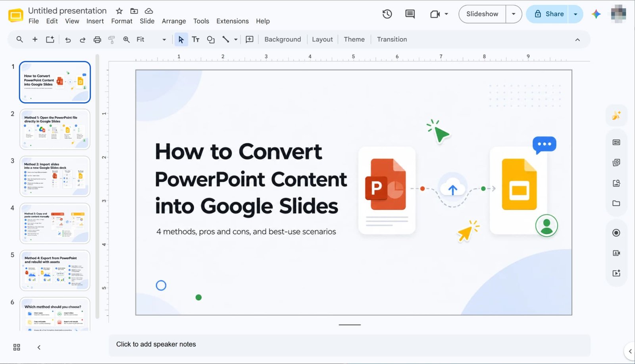Click the Background button
Image resolution: width=635 pixels, height=364 pixels.
pos(283,39)
